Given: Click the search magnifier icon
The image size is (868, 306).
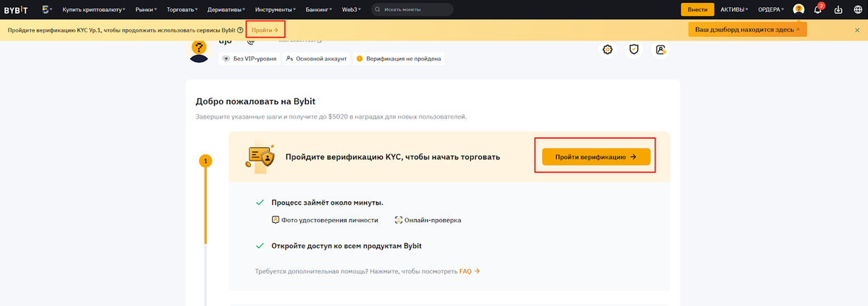Looking at the screenshot, I should (379, 9).
